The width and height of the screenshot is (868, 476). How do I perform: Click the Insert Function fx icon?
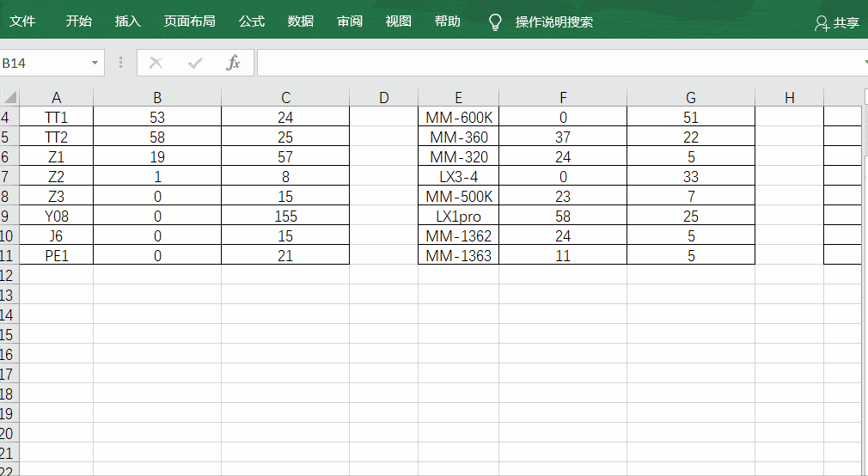233,63
